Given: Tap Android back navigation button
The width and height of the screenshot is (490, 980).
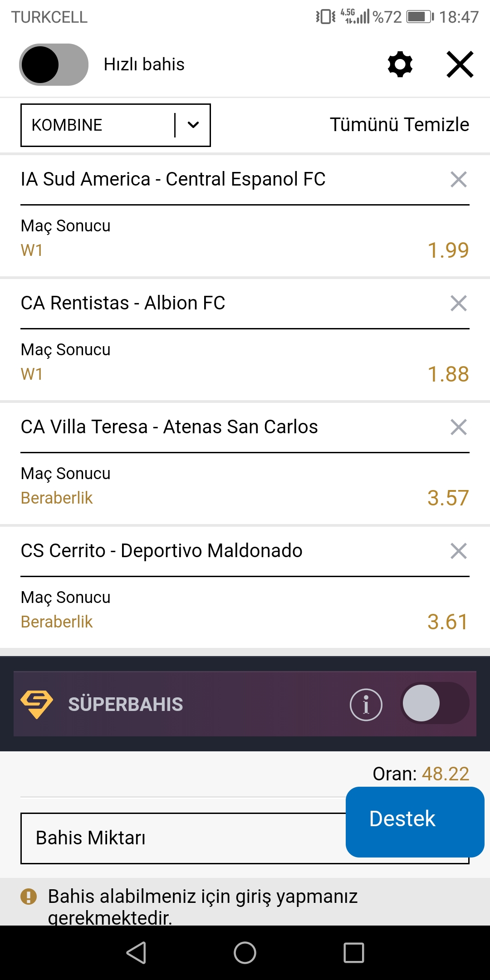Looking at the screenshot, I should point(136,953).
